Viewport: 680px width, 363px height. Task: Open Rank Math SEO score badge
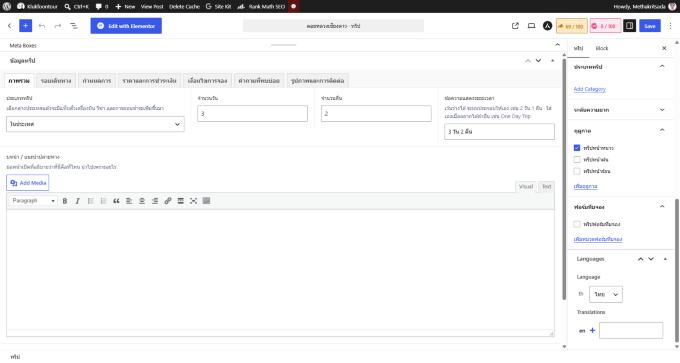click(572, 26)
